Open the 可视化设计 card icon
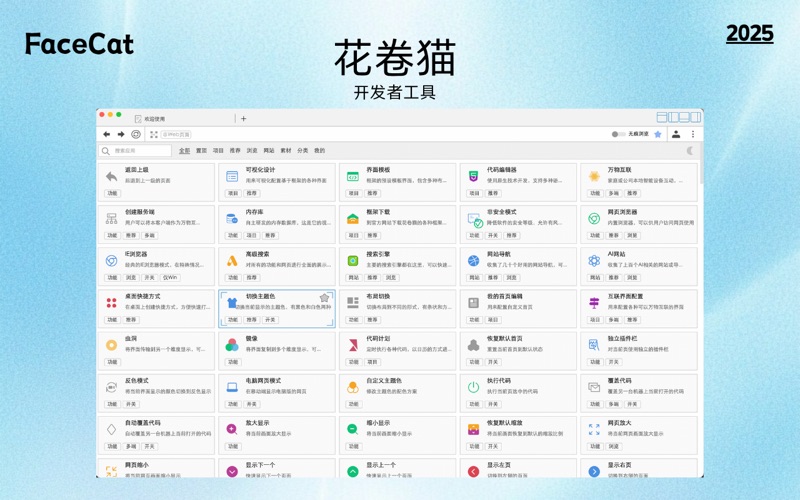 (x=232, y=177)
